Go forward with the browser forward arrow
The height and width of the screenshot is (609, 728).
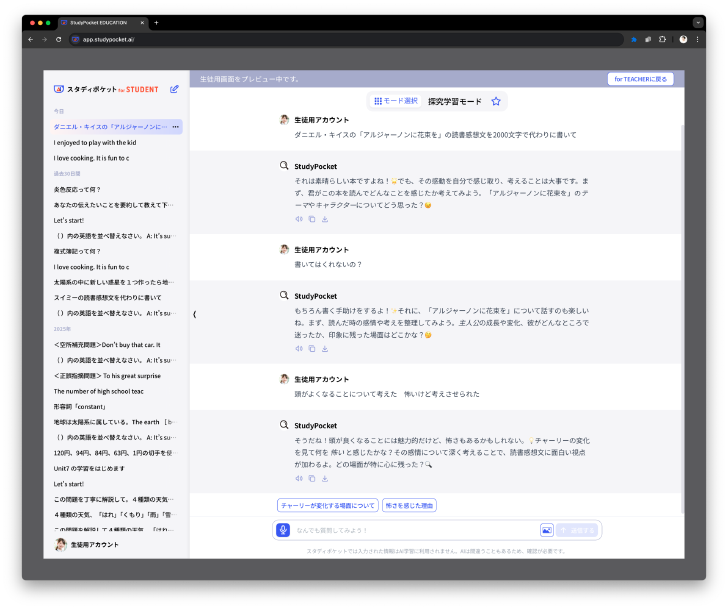[45, 39]
